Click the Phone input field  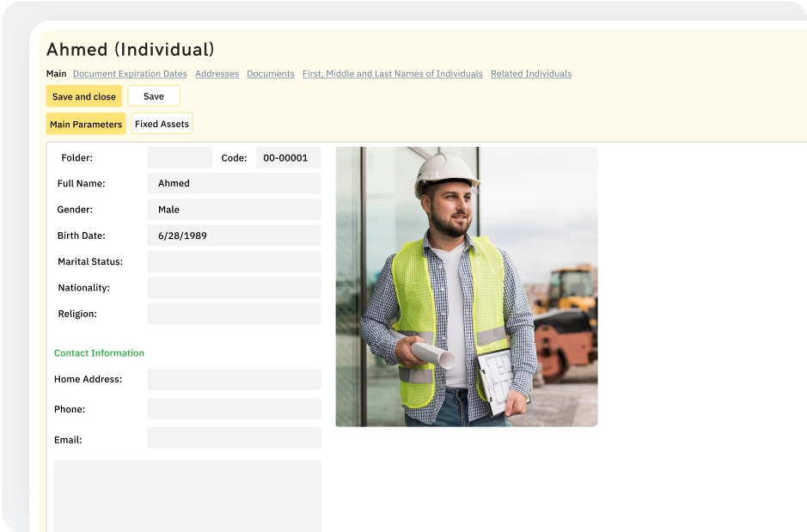point(234,408)
